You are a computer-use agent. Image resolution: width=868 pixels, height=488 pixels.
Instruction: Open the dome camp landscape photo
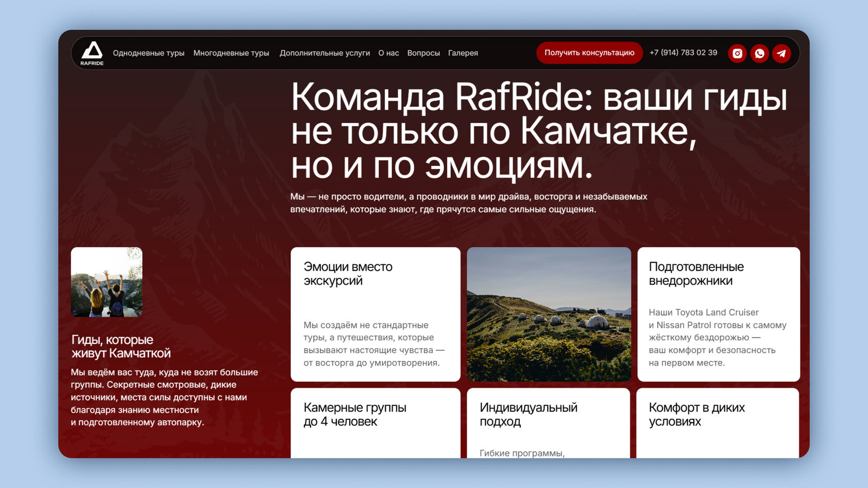coord(549,314)
